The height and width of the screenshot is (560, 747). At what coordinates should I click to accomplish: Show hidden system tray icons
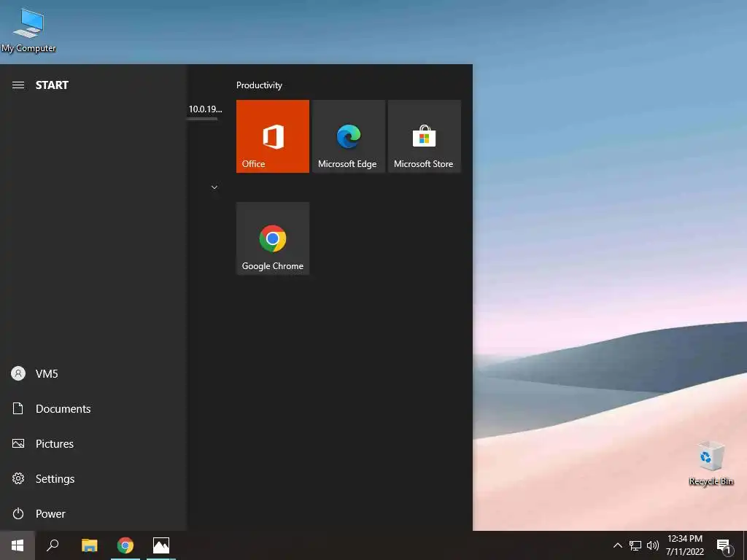pyautogui.click(x=617, y=545)
